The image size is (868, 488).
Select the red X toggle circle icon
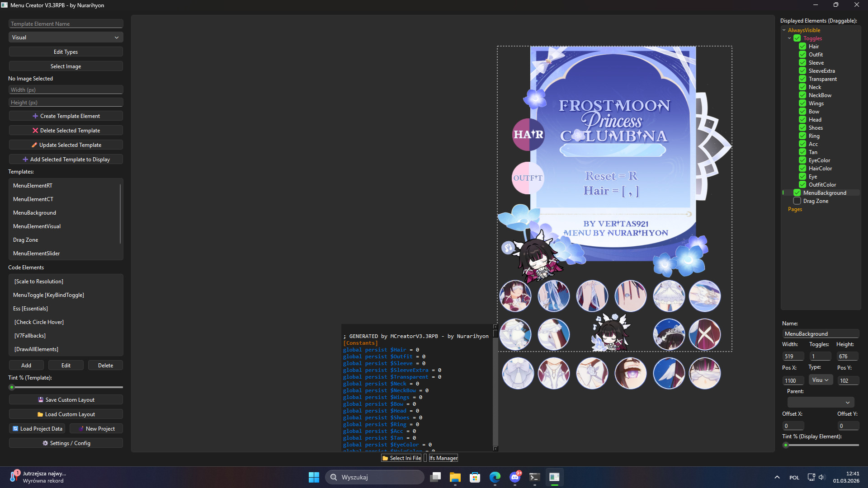[x=705, y=334]
